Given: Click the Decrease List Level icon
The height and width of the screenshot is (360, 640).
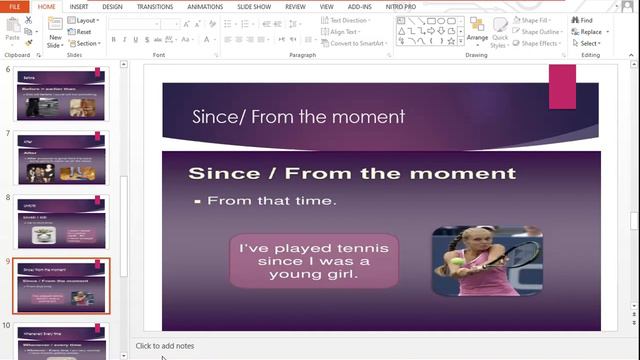Looking at the screenshot, I should click(267, 24).
